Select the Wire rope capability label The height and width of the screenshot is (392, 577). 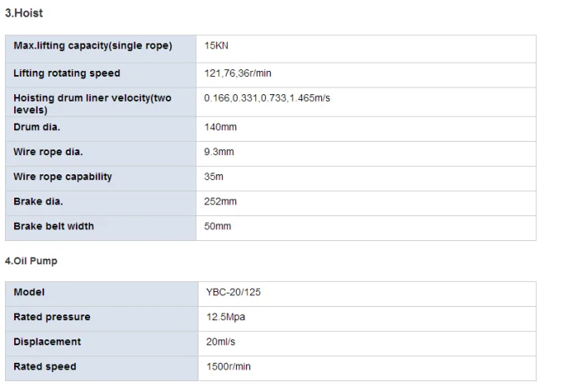(x=63, y=177)
